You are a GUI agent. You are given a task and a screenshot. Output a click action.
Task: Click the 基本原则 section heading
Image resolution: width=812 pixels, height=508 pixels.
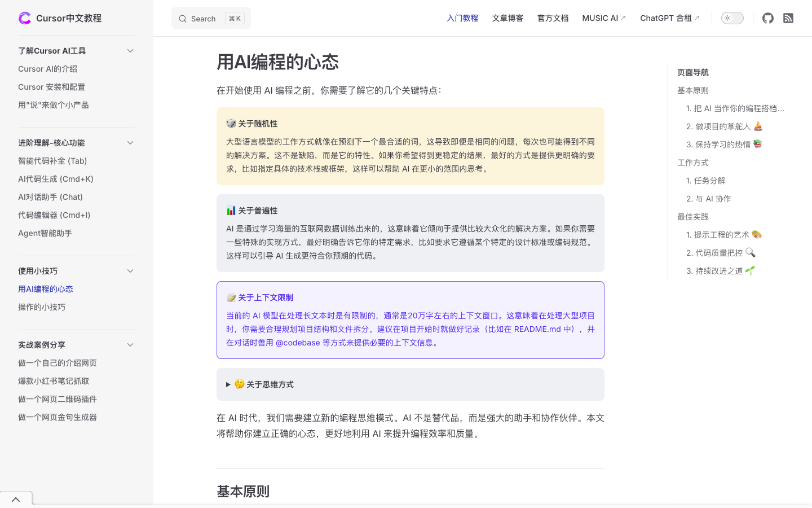243,491
